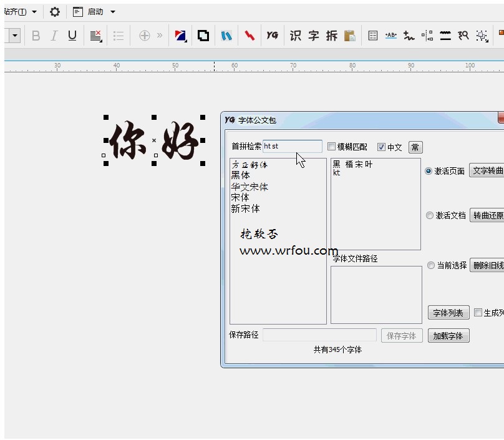The image size is (504, 440).
Task: Expand the 贴齐 snap dropdown
Action: pyautogui.click(x=34, y=12)
